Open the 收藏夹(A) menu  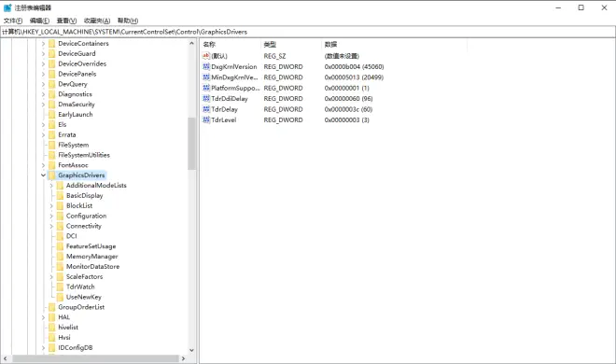click(97, 21)
